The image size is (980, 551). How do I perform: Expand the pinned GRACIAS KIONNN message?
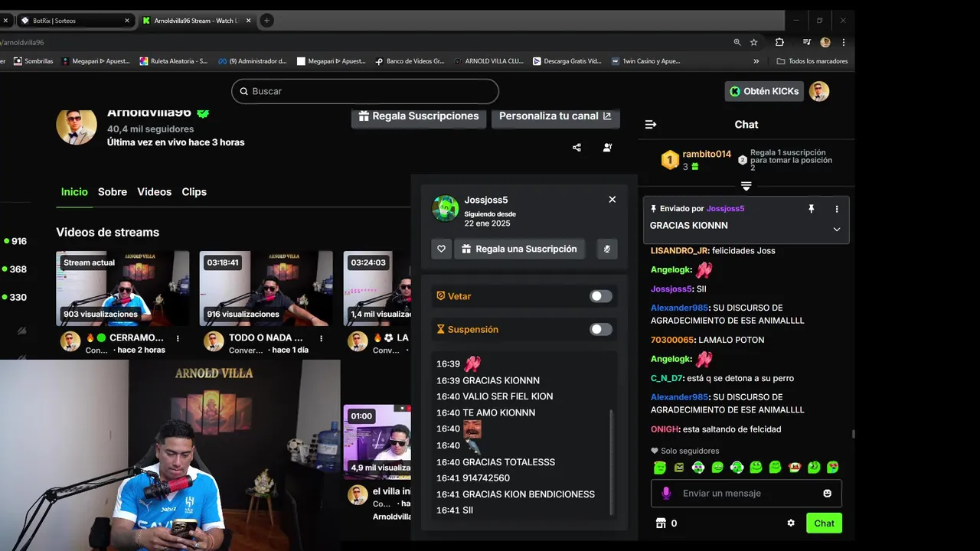[x=836, y=229]
